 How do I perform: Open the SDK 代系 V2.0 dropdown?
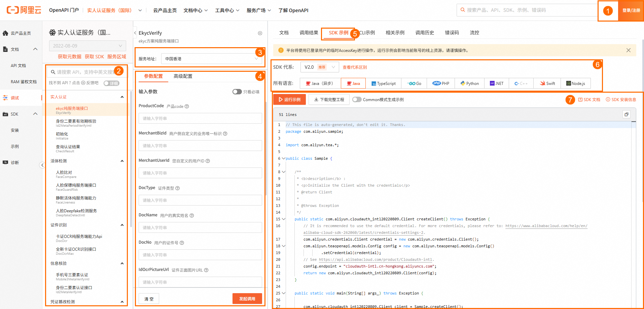point(319,67)
